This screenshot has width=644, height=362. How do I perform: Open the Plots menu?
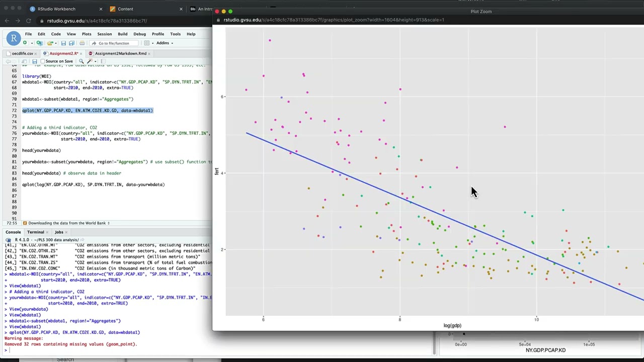(87, 34)
